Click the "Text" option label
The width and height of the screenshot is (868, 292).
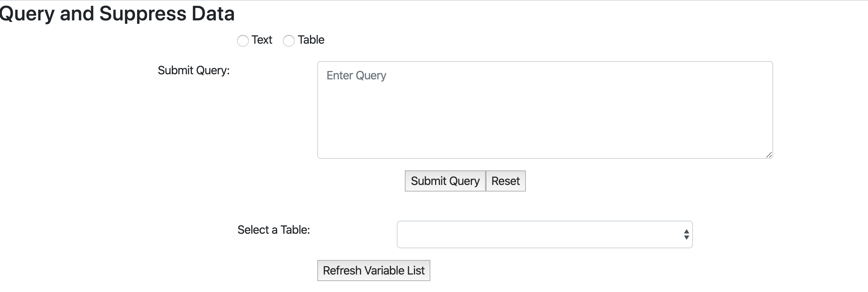[261, 40]
